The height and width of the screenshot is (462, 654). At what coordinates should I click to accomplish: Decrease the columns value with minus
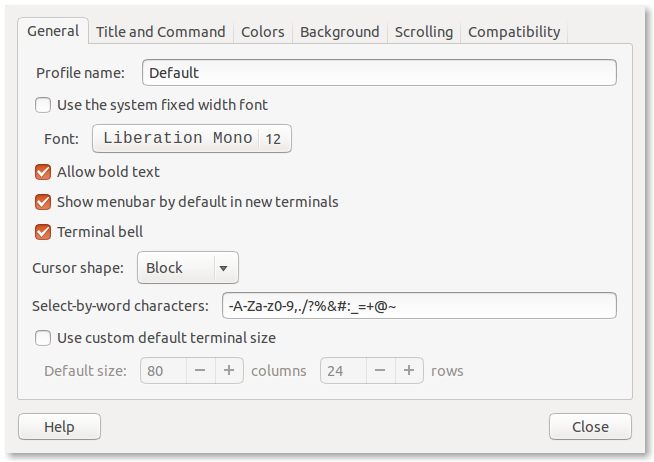pyautogui.click(x=200, y=370)
